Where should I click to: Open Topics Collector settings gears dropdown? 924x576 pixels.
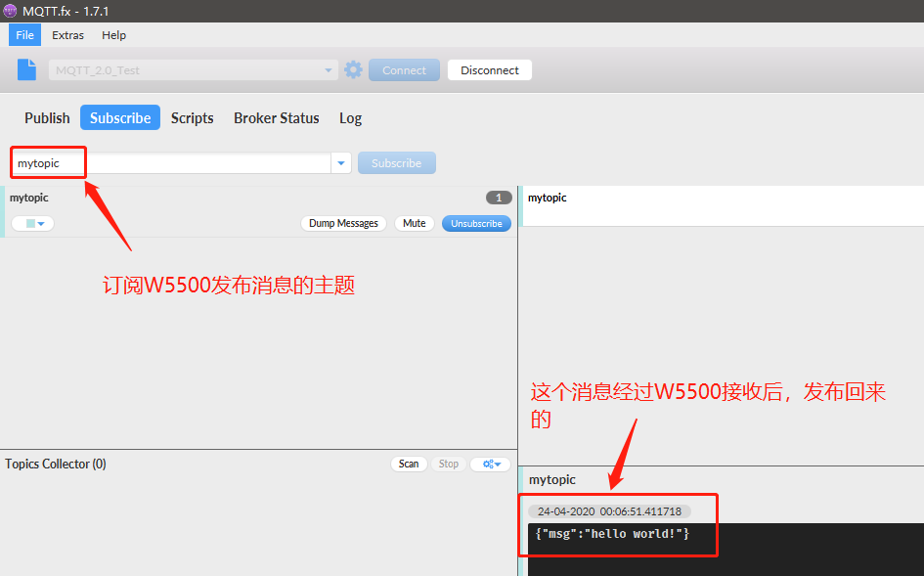491,464
